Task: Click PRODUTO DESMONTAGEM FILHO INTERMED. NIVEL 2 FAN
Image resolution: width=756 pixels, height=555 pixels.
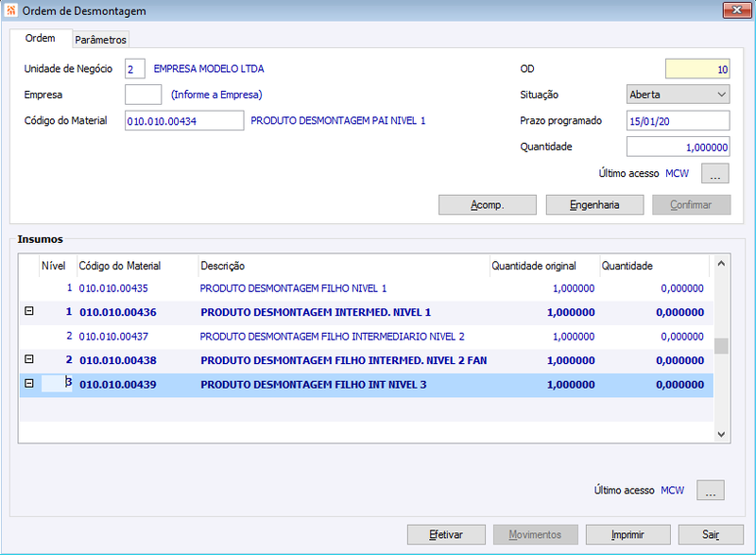Action: click(x=344, y=360)
